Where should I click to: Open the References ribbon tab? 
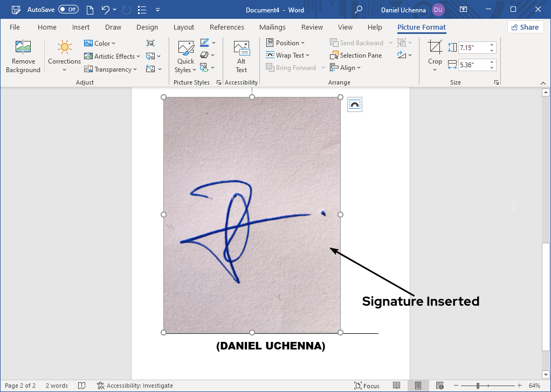click(226, 27)
